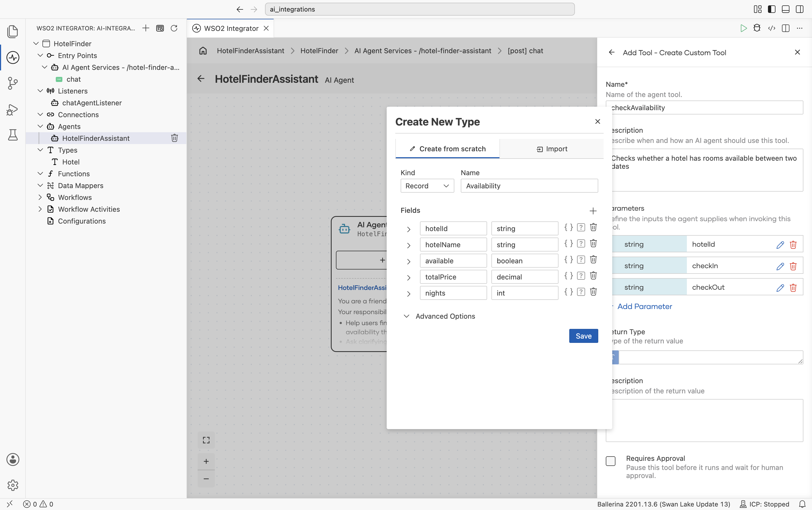The width and height of the screenshot is (812, 510).
Task: Delete the nights field
Action: [593, 292]
